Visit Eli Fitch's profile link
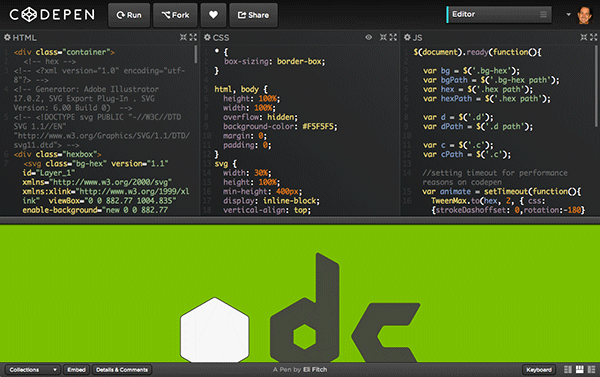This screenshot has height=377, width=600. tap(315, 370)
